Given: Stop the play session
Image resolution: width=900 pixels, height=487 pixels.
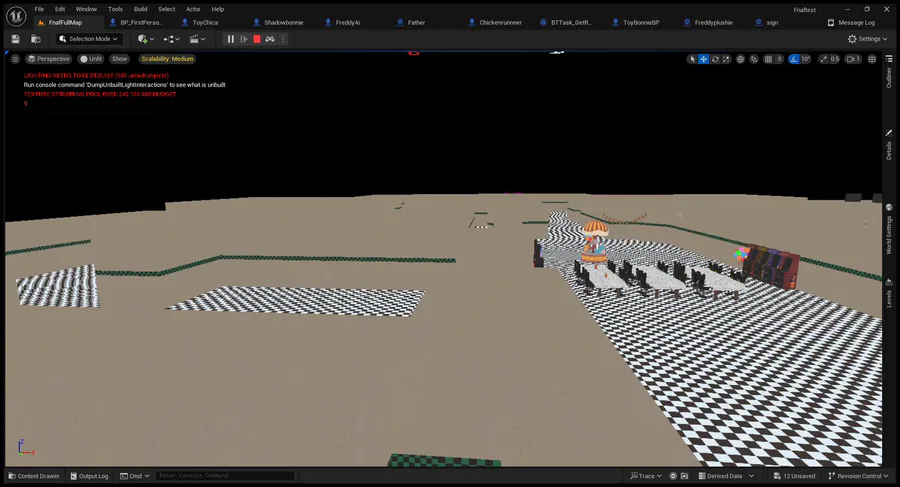Looking at the screenshot, I should 257,39.
